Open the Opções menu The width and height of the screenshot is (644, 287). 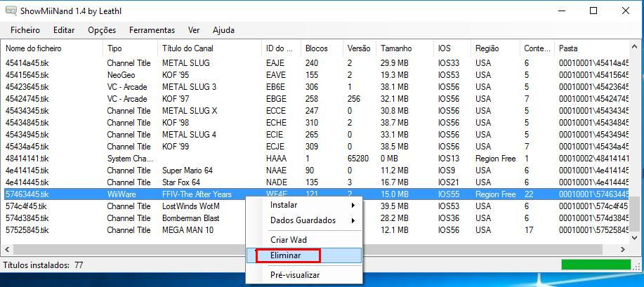coord(102,30)
